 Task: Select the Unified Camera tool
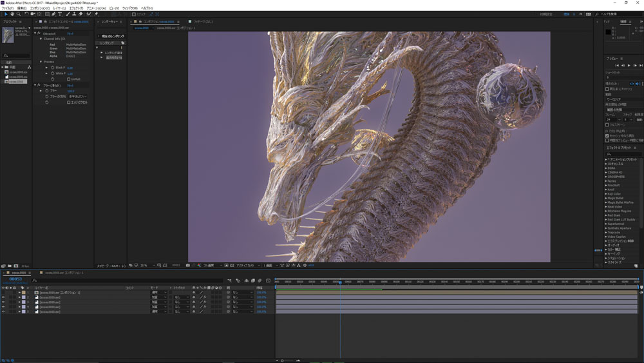pyautogui.click(x=32, y=14)
